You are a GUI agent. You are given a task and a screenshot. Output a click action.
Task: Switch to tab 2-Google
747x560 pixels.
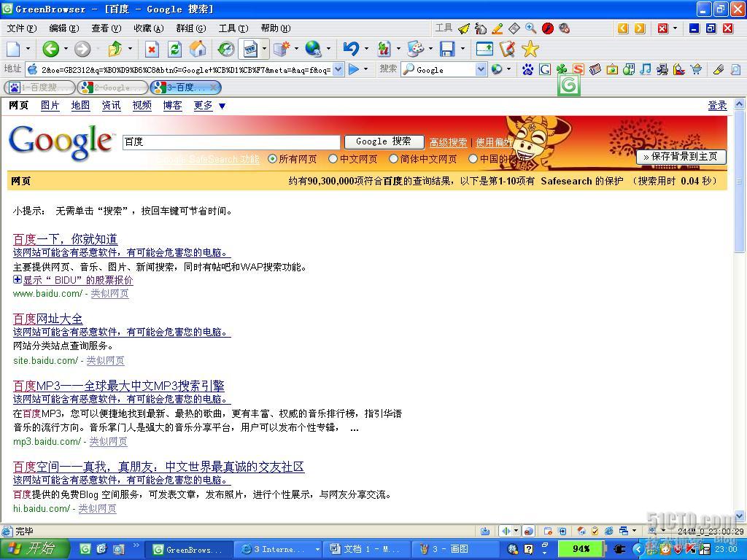(x=112, y=87)
